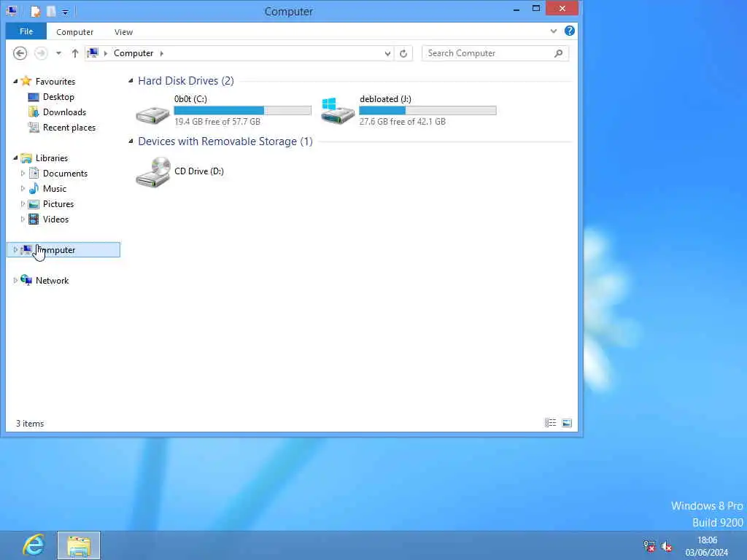The height and width of the screenshot is (560, 747).
Task: Click the Computer icon in address bar
Action: tap(93, 52)
